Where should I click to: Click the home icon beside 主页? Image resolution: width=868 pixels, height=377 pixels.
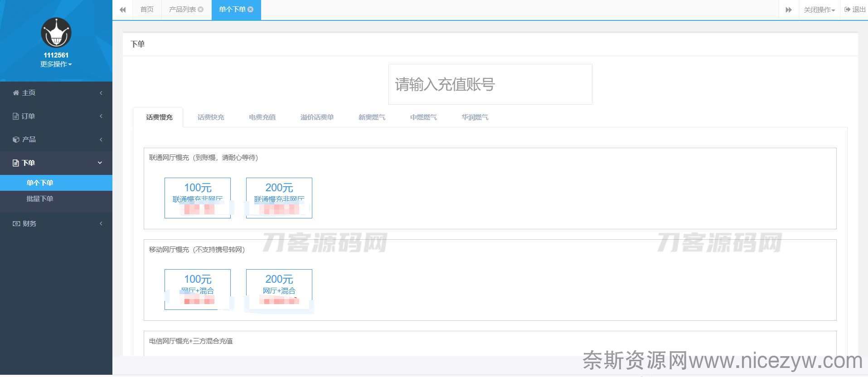click(16, 93)
